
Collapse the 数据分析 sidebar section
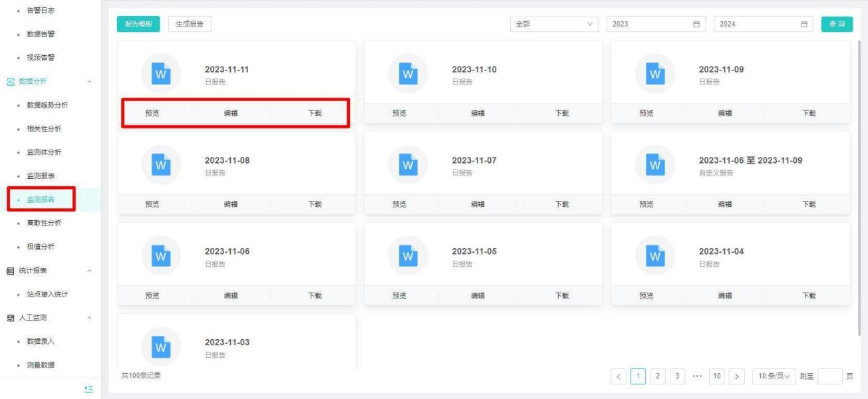(x=90, y=82)
